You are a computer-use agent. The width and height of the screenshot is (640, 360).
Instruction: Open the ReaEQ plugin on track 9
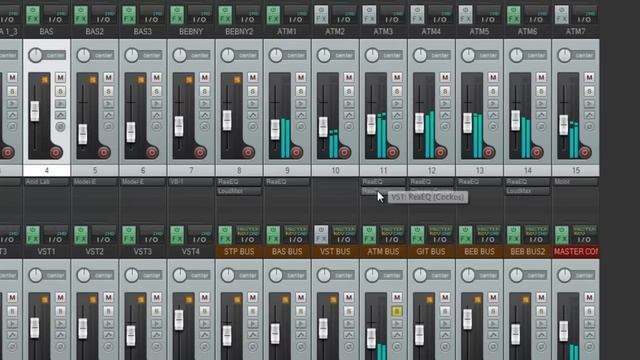[287, 182]
